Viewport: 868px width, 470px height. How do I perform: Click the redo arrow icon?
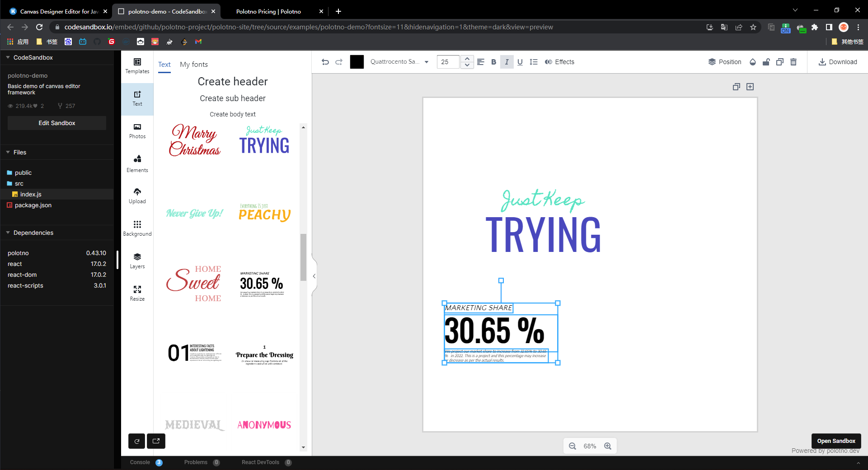pos(339,62)
